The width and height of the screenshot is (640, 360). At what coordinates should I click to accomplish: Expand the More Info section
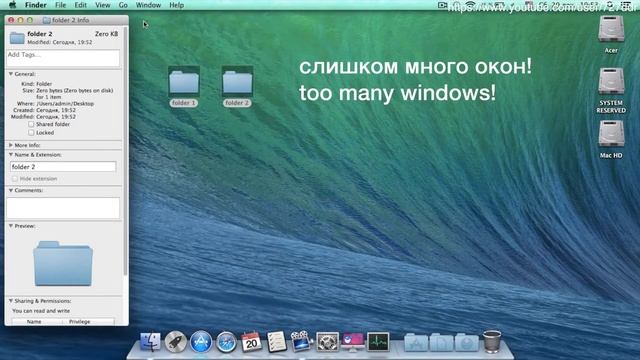pyautogui.click(x=11, y=145)
